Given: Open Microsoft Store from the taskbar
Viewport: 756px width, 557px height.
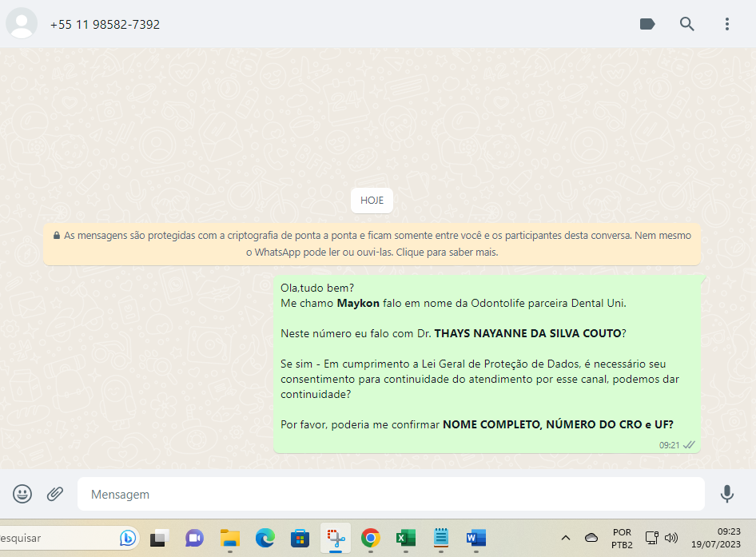Looking at the screenshot, I should (300, 538).
